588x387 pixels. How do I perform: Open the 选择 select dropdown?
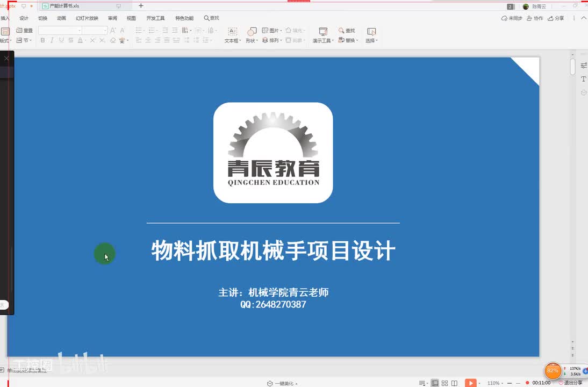point(371,35)
